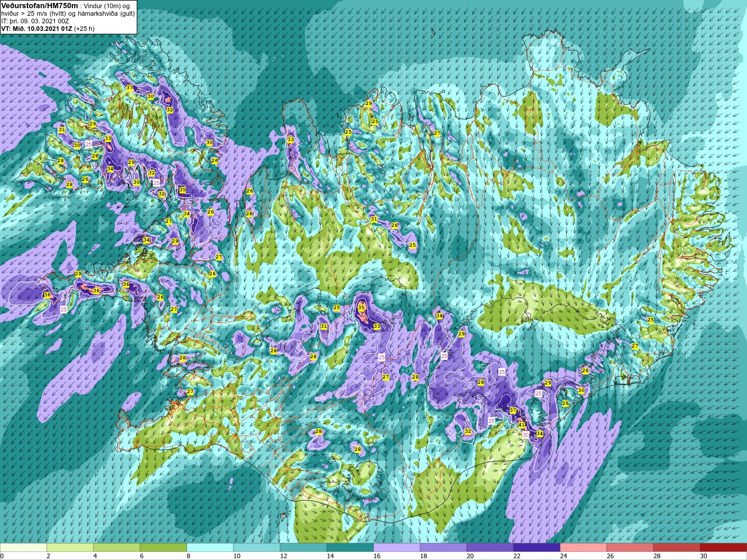Click the legend tick label '8'
Viewport: 747px width, 560px height.
pyautogui.click(x=189, y=556)
